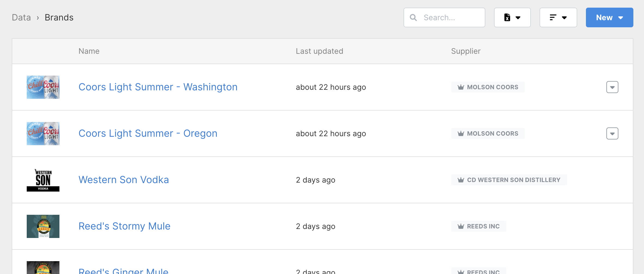Click the Western Son Vodka logo thumbnail
The image size is (644, 274).
pos(43,180)
